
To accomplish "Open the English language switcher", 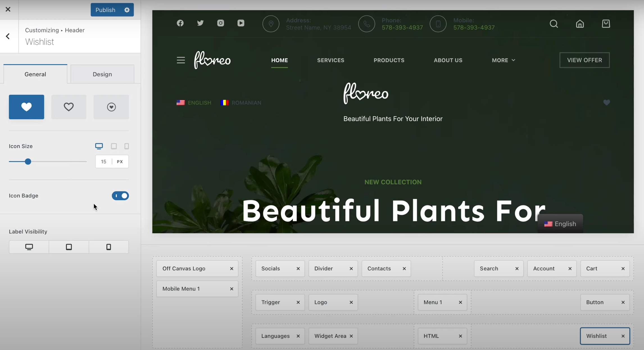I will tap(560, 224).
